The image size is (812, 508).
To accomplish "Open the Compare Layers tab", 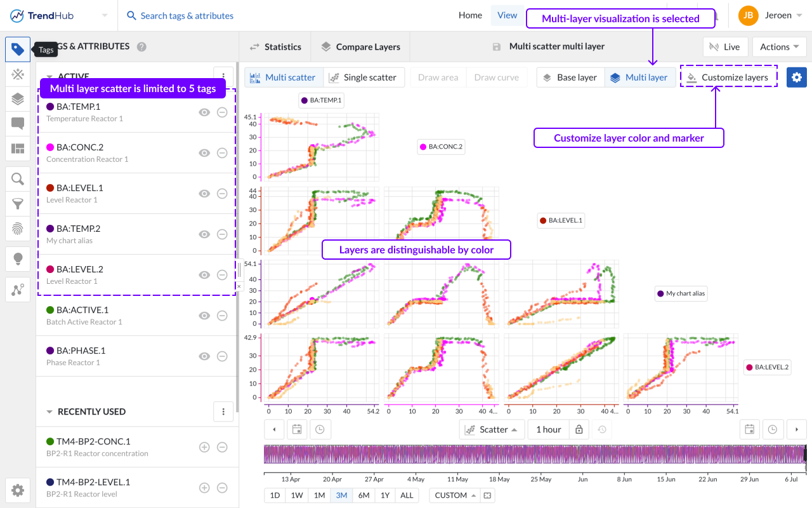I will 361,47.
